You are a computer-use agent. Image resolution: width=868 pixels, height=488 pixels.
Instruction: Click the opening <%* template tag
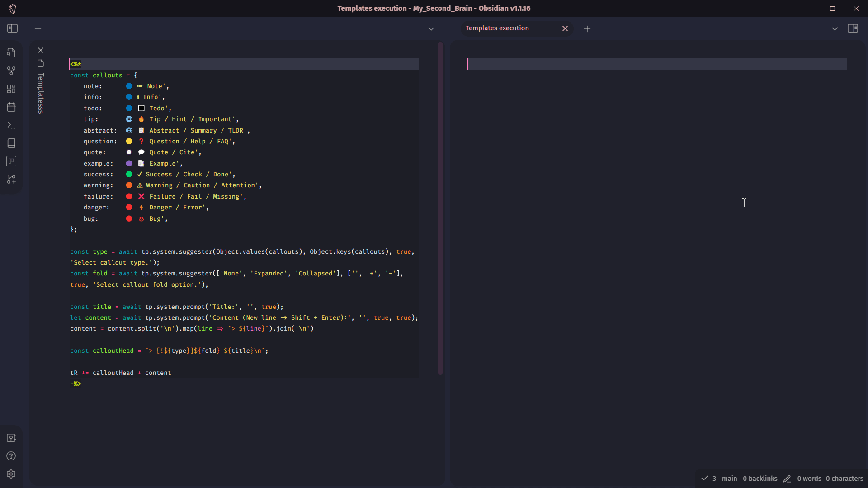point(76,64)
